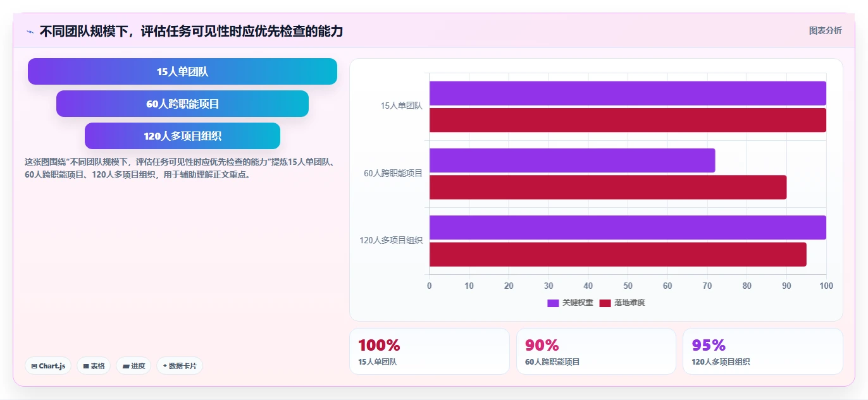Click the x-axis tick label 0
Image resolution: width=868 pixels, height=400 pixels.
[430, 286]
